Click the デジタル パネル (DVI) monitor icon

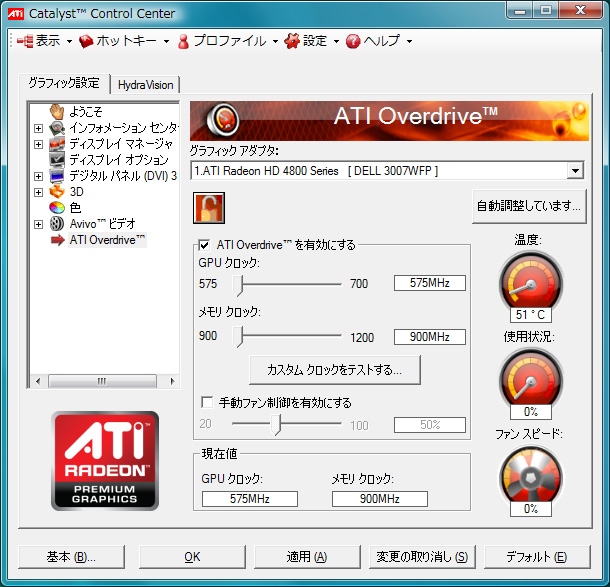click(57, 176)
